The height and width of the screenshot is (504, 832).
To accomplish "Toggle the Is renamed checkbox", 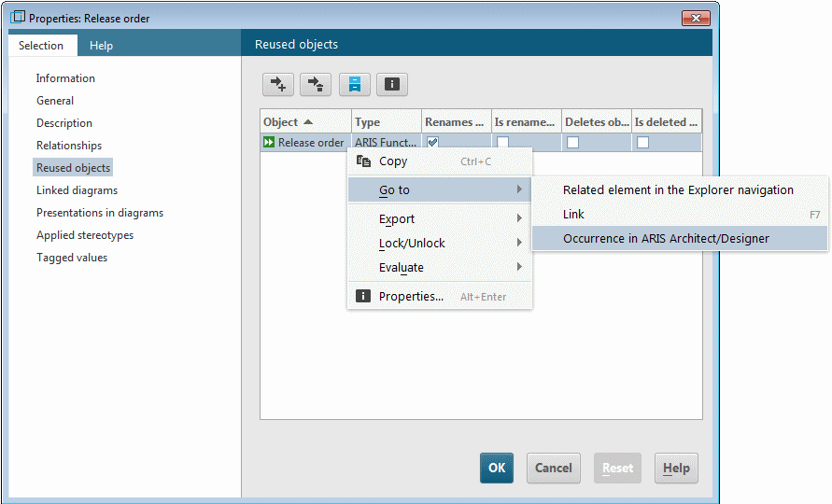I will click(503, 142).
